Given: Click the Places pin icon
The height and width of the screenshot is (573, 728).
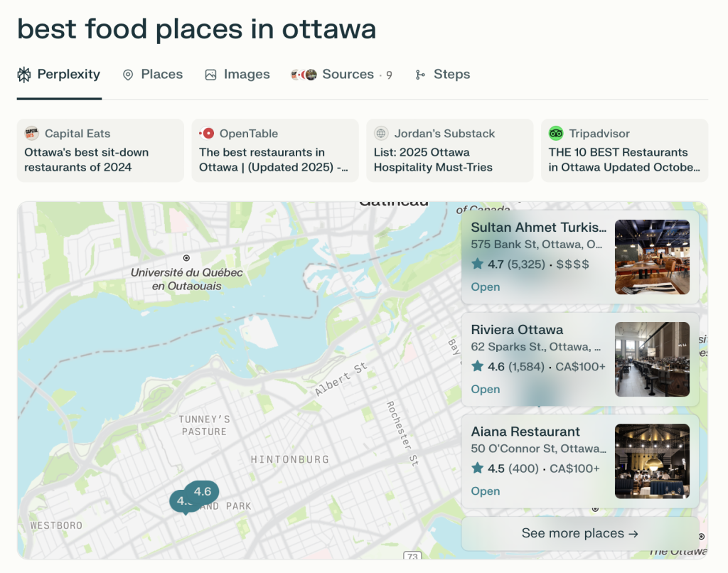Looking at the screenshot, I should (128, 75).
